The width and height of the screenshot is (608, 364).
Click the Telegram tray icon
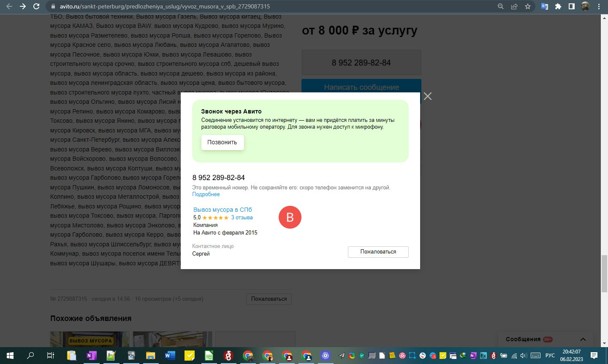[x=342, y=356]
